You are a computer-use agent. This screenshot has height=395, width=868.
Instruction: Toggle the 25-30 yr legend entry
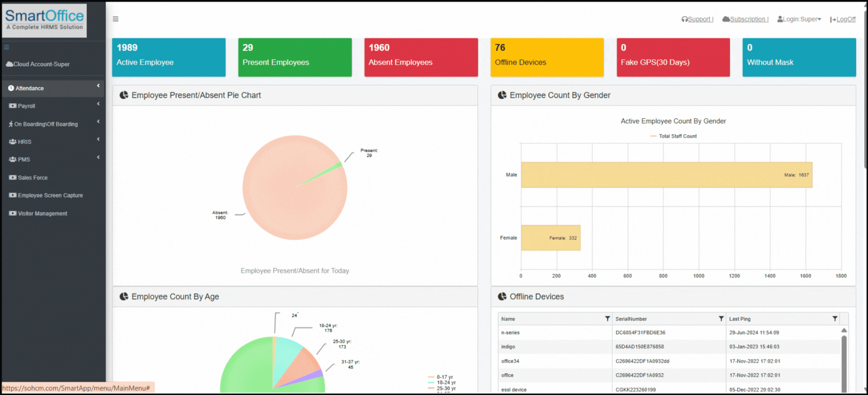coord(441,388)
